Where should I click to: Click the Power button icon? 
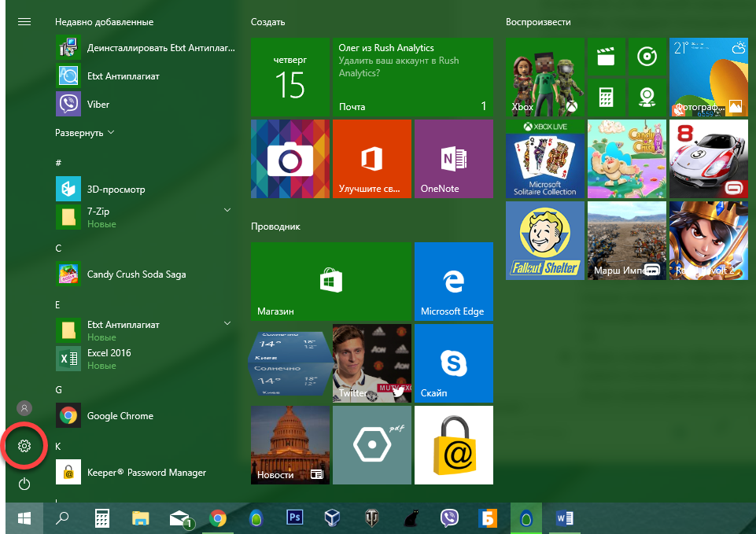[x=24, y=484]
